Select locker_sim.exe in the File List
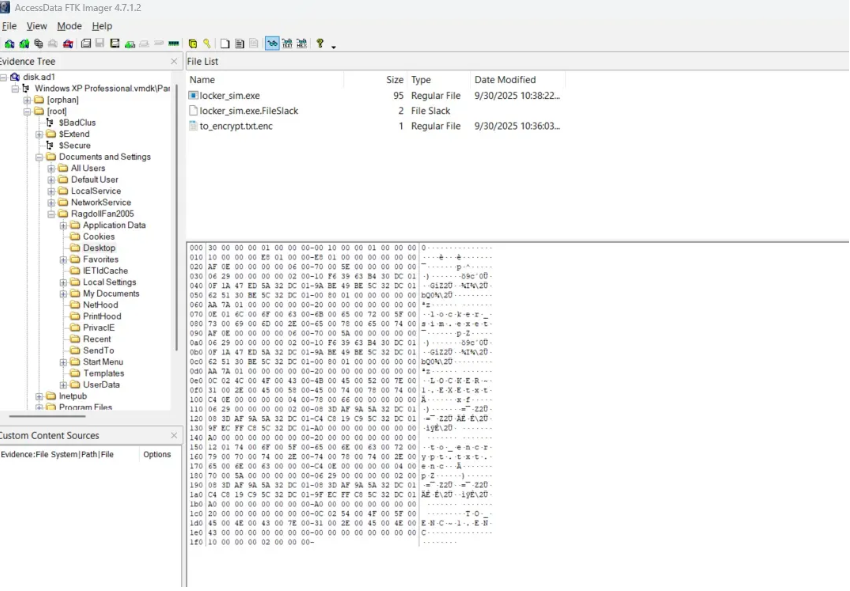Screen dimensions: 850x591 [x=225, y=96]
